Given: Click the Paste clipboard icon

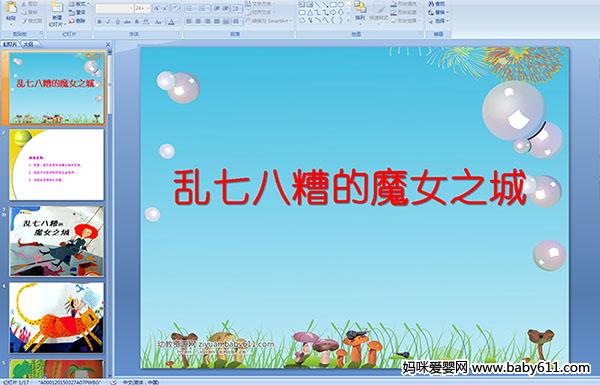Looking at the screenshot, I should pyautogui.click(x=11, y=8).
